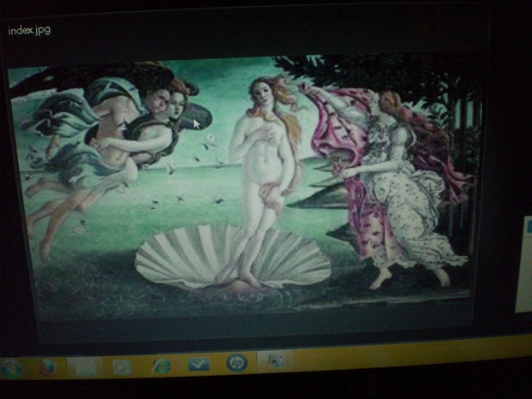The height and width of the screenshot is (399, 532).
Task: Open the Windows Start button
Action: [x=11, y=369]
